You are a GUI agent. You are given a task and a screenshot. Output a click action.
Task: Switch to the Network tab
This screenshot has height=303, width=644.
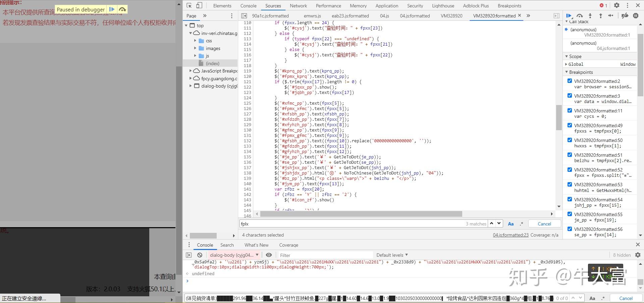coord(298,6)
